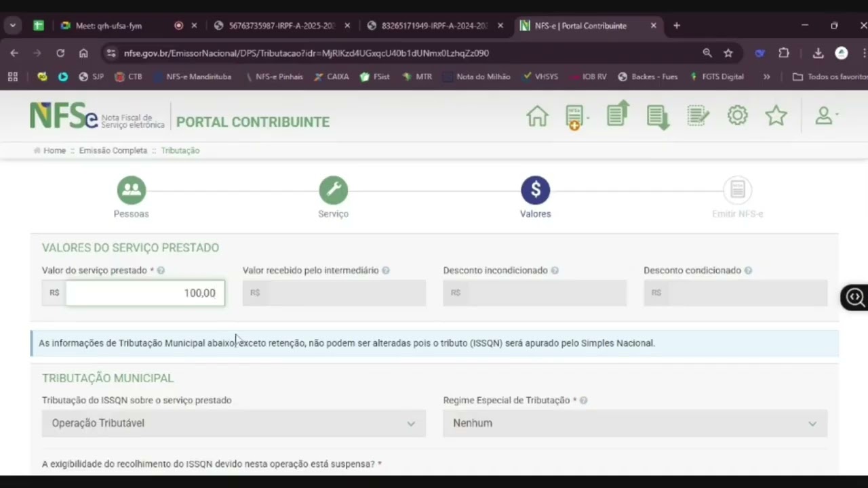Screen dimensions: 868x488
Task: Show help for Desconto incondicionado
Action: [x=555, y=270]
